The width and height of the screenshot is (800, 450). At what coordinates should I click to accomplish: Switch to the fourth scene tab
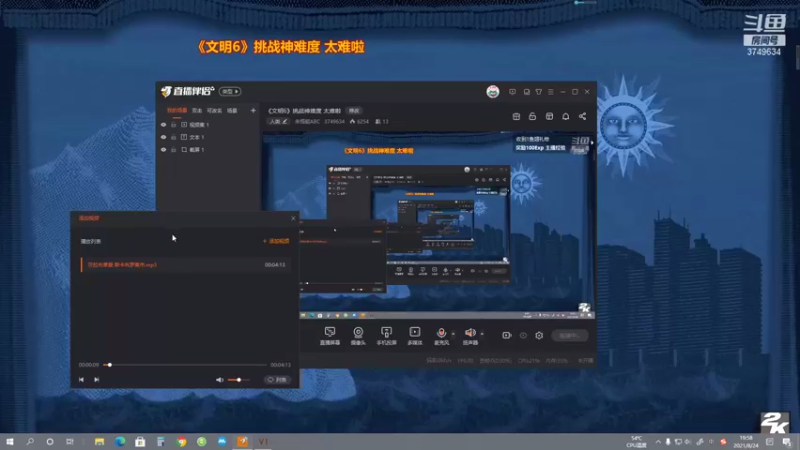(x=232, y=110)
